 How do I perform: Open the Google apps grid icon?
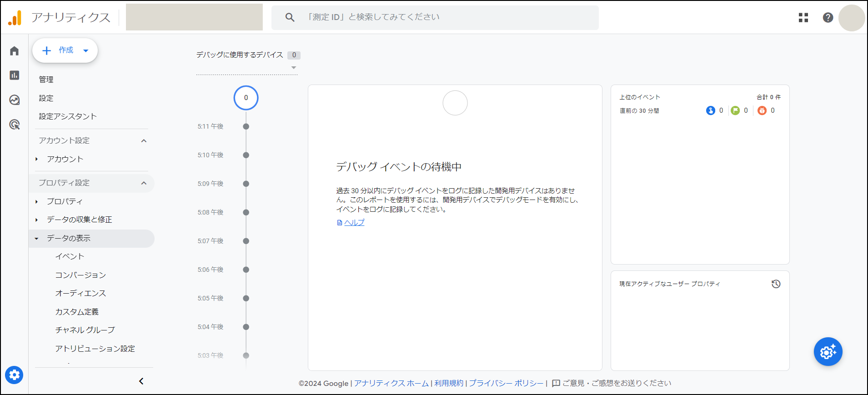tap(803, 17)
